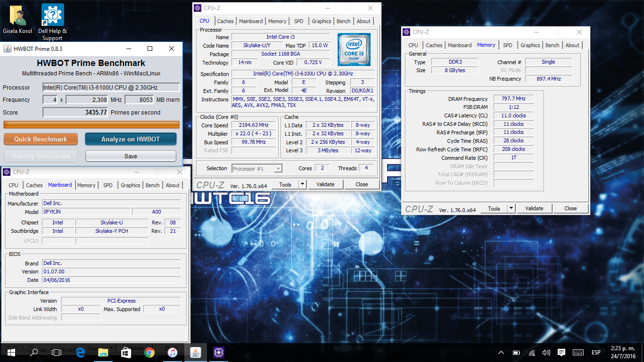Select the DRAM Frequency value 797.7 MHz
Screen dimensions: 644x362
tap(514, 99)
